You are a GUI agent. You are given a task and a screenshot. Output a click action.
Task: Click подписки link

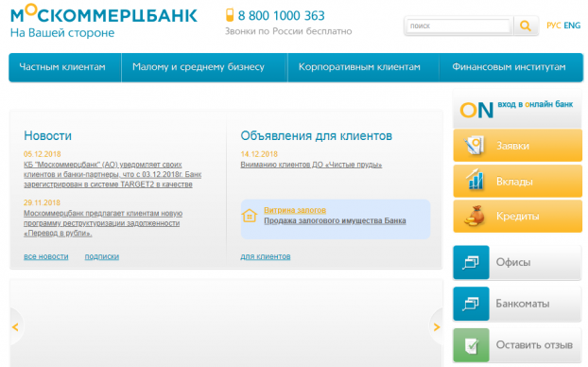[102, 256]
